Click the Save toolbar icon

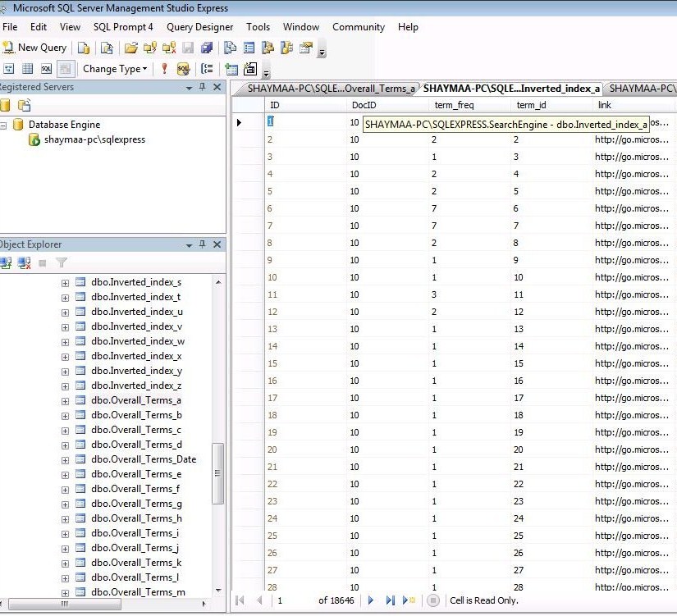pyautogui.click(x=187, y=47)
